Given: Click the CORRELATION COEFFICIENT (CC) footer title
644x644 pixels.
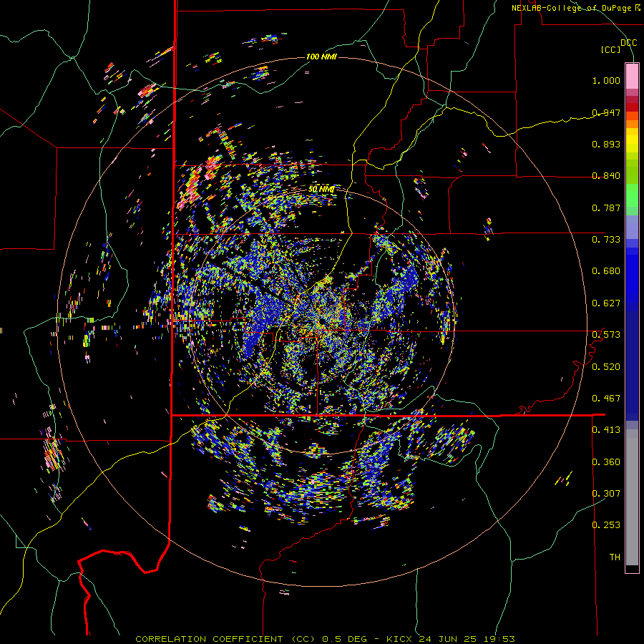Looking at the screenshot, I should [x=225, y=639].
